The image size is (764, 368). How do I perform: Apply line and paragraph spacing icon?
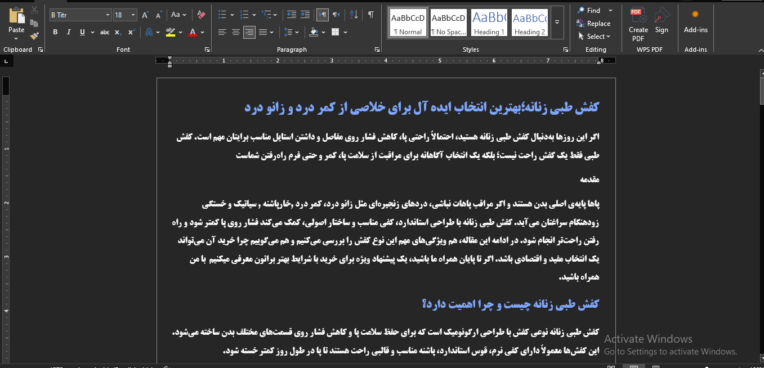(x=288, y=33)
